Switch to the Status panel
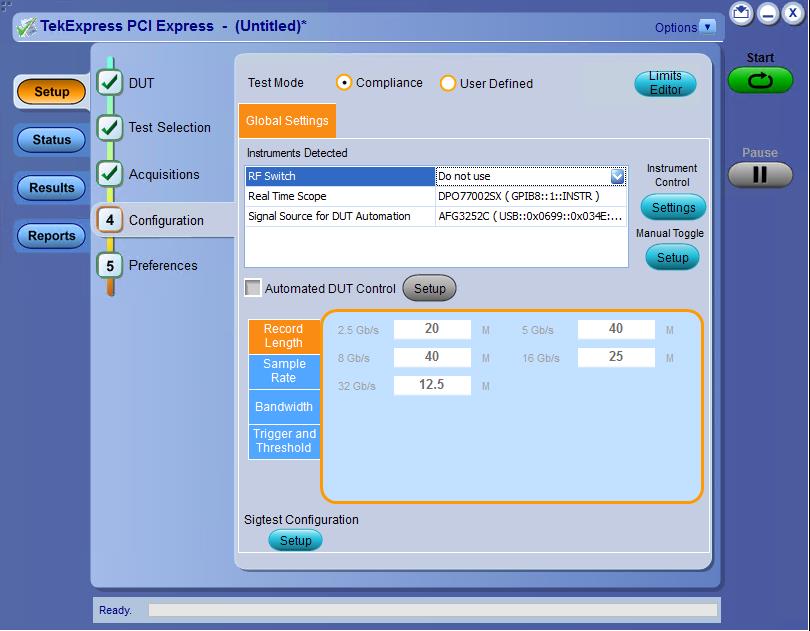The image size is (810, 631). pos(51,140)
